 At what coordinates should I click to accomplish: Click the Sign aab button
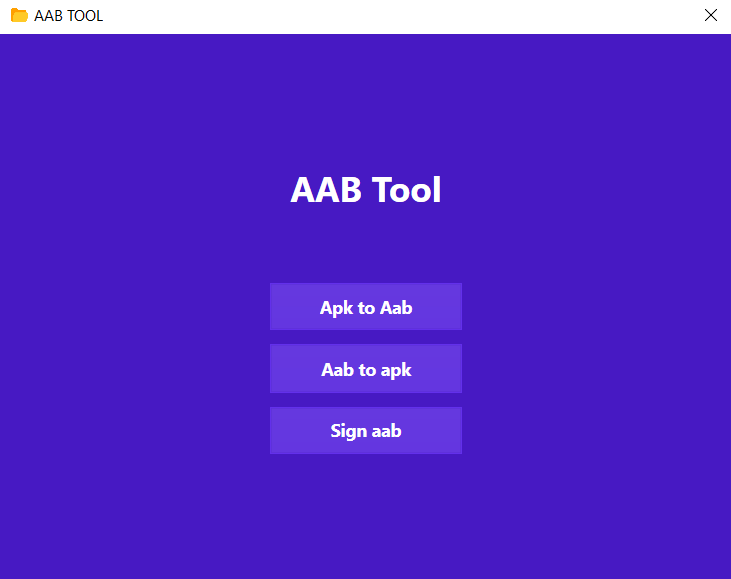(x=366, y=431)
